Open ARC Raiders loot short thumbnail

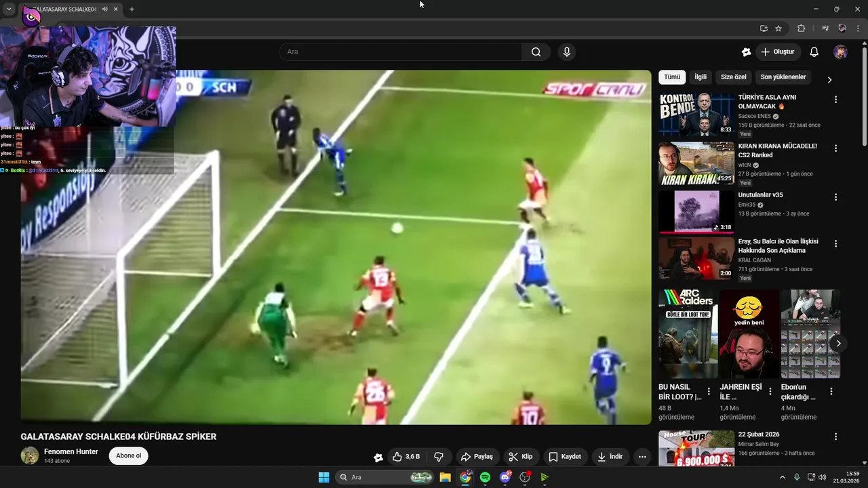click(688, 334)
